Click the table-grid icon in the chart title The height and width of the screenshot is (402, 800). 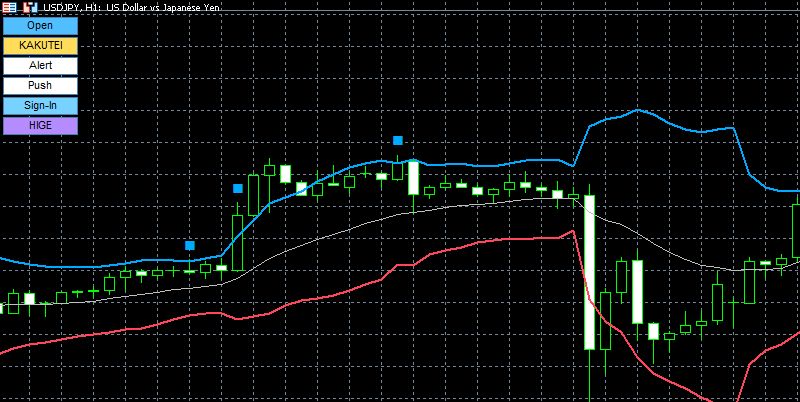(10, 7)
